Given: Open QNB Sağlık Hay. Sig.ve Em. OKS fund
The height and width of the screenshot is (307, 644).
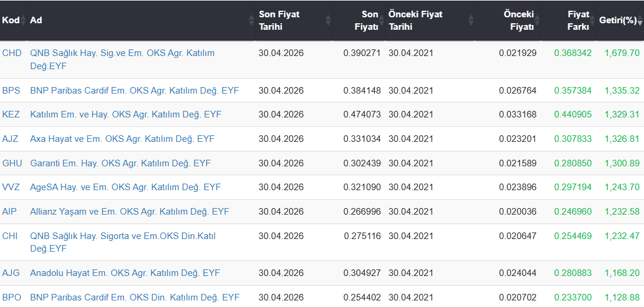Looking at the screenshot, I should pos(122,60).
